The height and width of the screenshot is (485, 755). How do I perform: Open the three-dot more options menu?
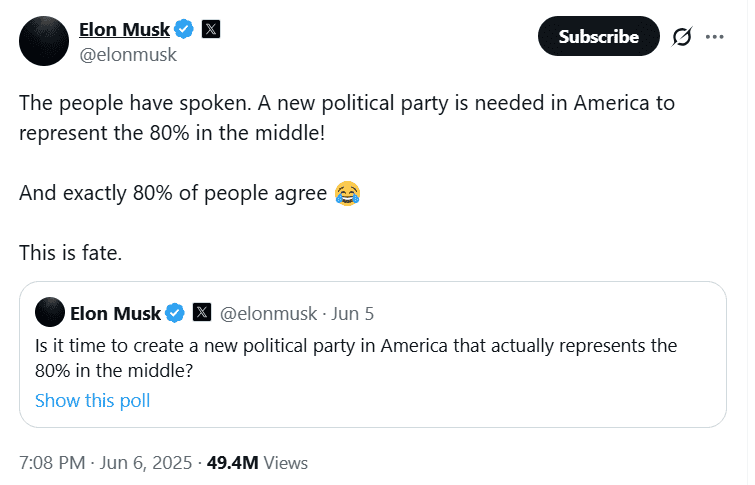tap(714, 37)
